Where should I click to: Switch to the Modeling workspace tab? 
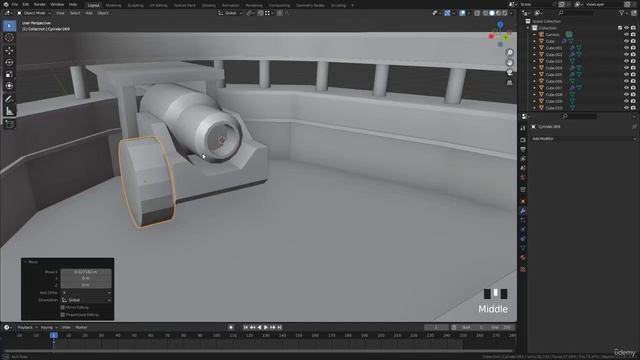113,5
